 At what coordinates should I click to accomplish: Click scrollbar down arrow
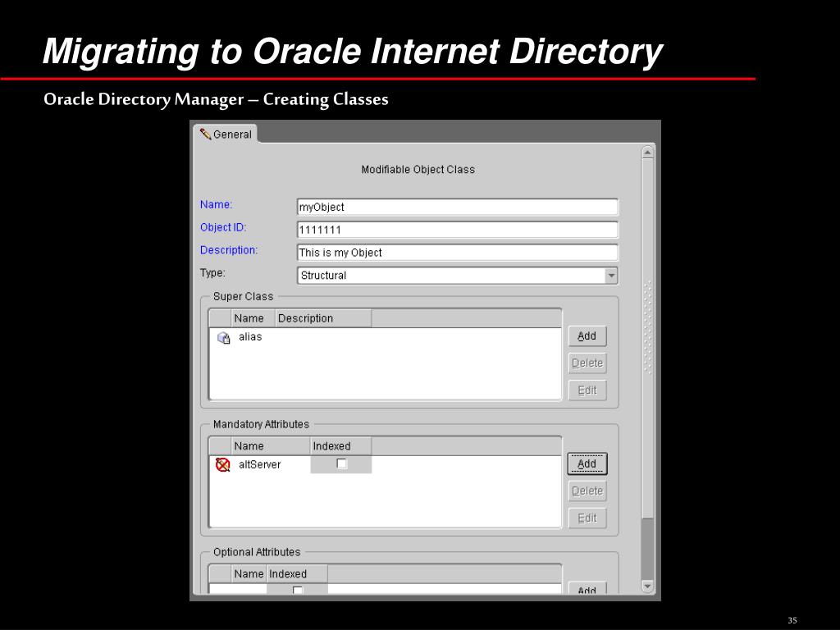pyautogui.click(x=647, y=587)
